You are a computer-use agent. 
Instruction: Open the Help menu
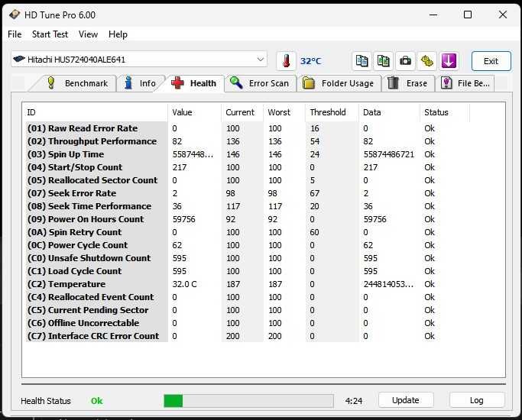[x=118, y=34]
